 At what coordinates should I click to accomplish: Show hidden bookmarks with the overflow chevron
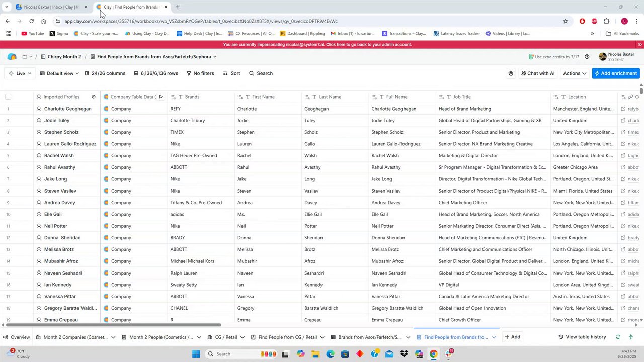pos(592,34)
